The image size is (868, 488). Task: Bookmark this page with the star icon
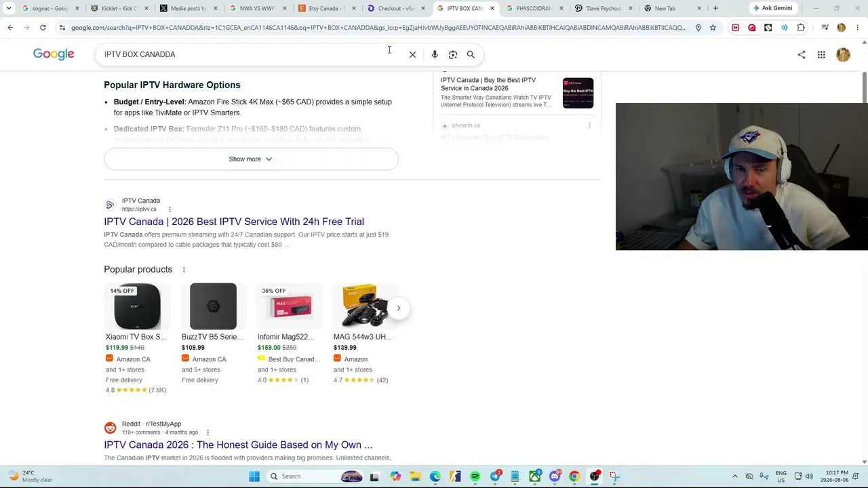(713, 28)
